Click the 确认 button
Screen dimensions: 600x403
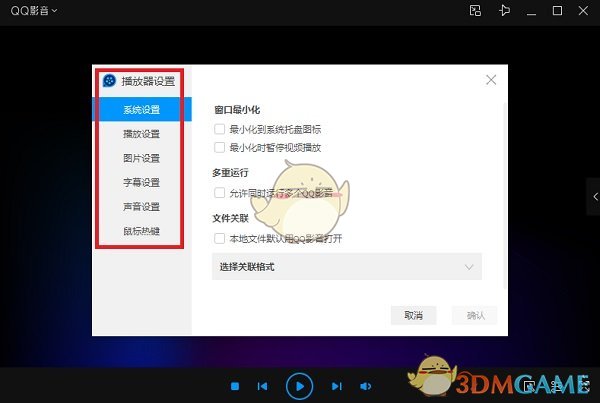click(474, 315)
